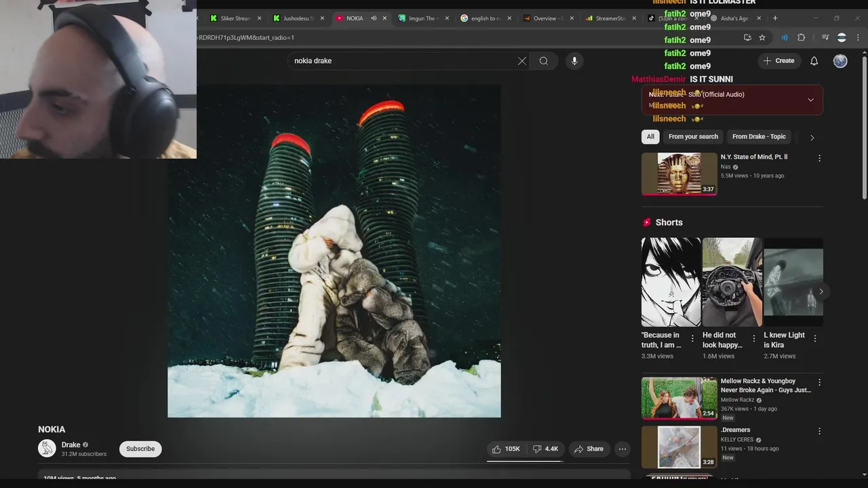Open the '.Dreamers' video title
Image resolution: width=868 pixels, height=488 pixels.
[735, 430]
